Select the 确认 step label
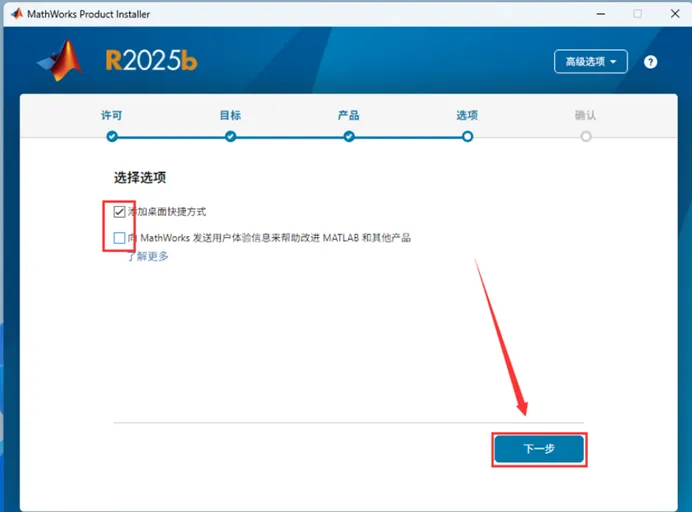The image size is (692, 512). click(586, 115)
